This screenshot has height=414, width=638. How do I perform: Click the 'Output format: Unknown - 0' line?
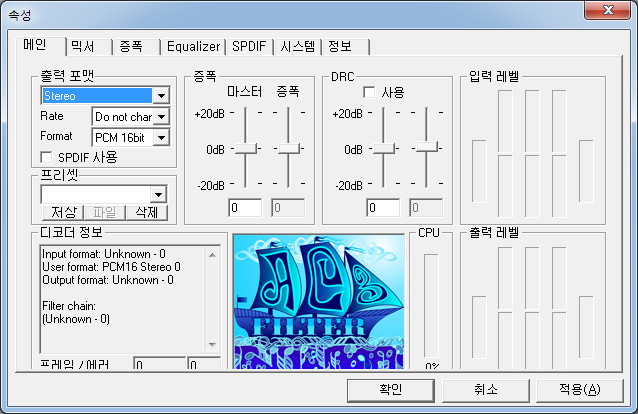108,280
